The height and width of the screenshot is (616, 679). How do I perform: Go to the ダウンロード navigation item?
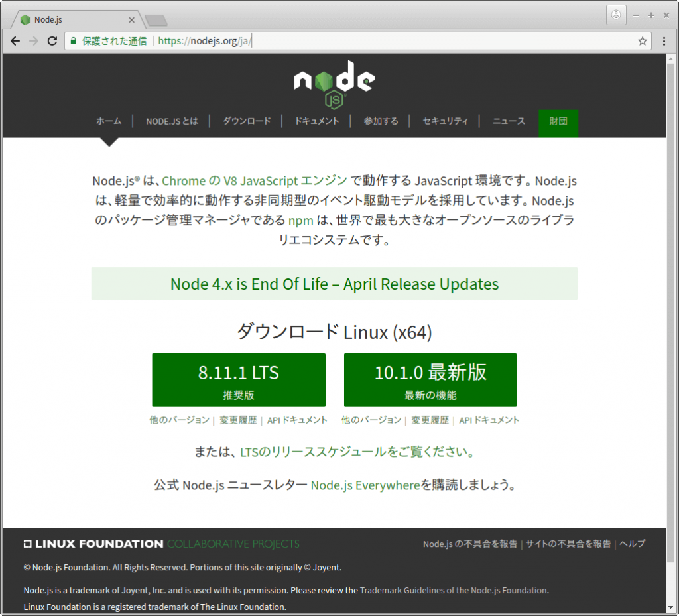(247, 121)
